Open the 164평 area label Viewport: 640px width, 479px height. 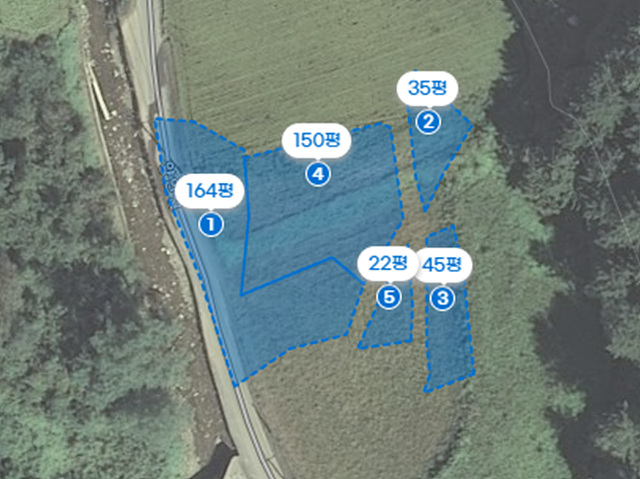point(210,191)
